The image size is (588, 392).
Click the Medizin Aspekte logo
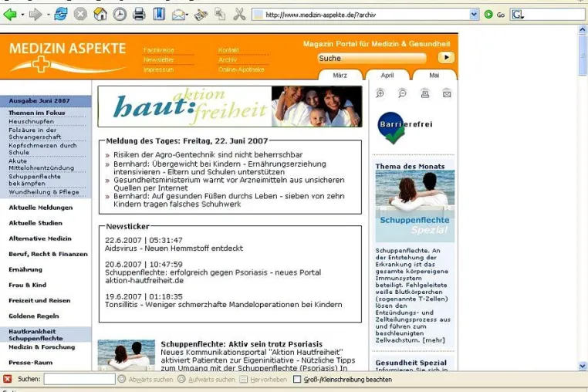click(67, 56)
